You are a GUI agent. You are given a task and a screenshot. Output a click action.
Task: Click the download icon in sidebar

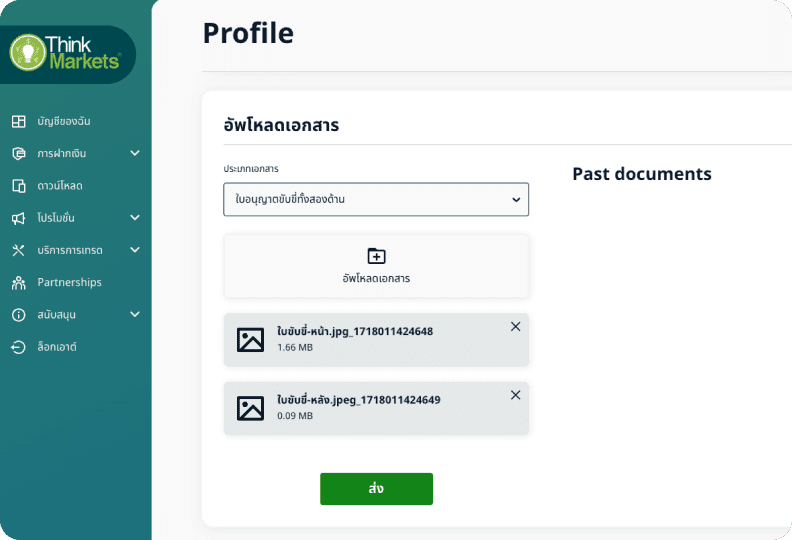pyautogui.click(x=18, y=186)
